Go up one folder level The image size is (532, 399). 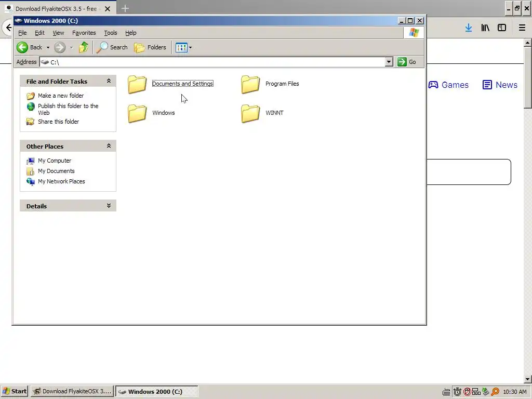click(84, 47)
